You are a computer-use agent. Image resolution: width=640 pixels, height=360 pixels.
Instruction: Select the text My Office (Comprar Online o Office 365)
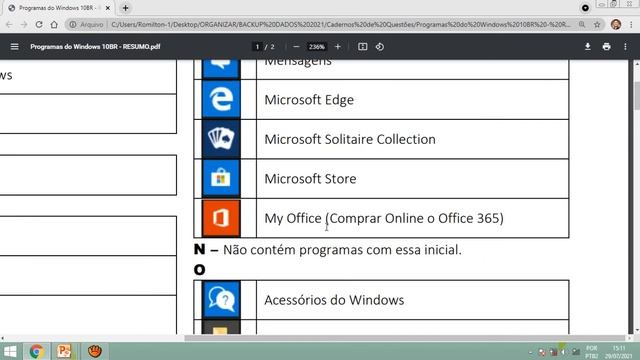coord(384,218)
